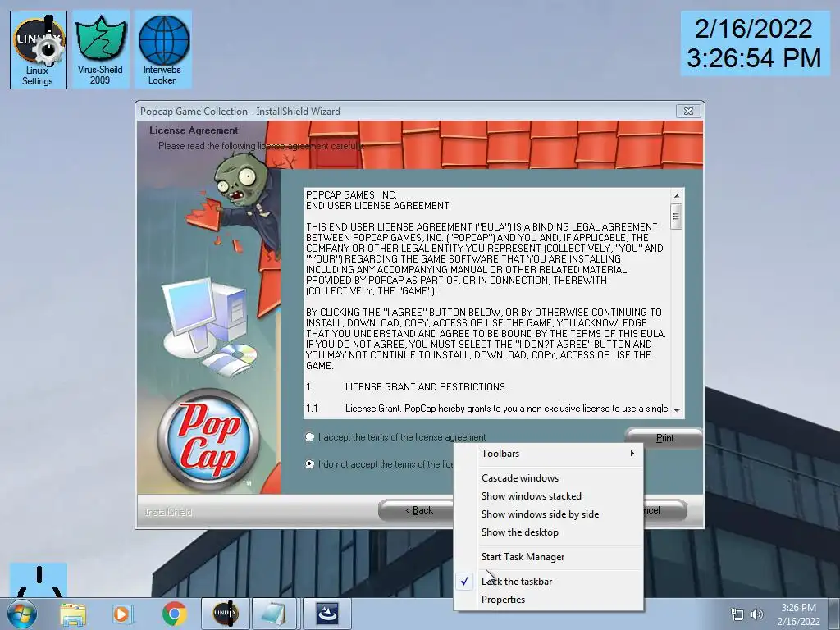Open the Linuix Settings desktop icon
The width and height of the screenshot is (840, 630).
click(38, 50)
